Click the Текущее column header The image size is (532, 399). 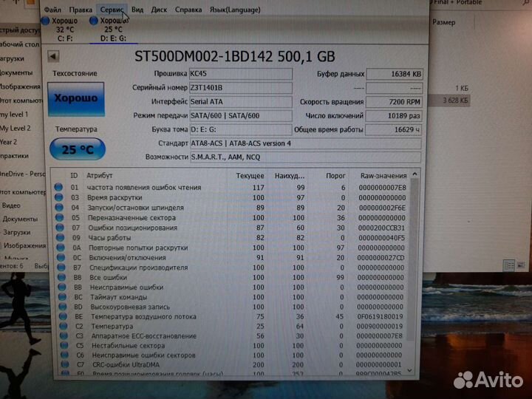pyautogui.click(x=250, y=176)
